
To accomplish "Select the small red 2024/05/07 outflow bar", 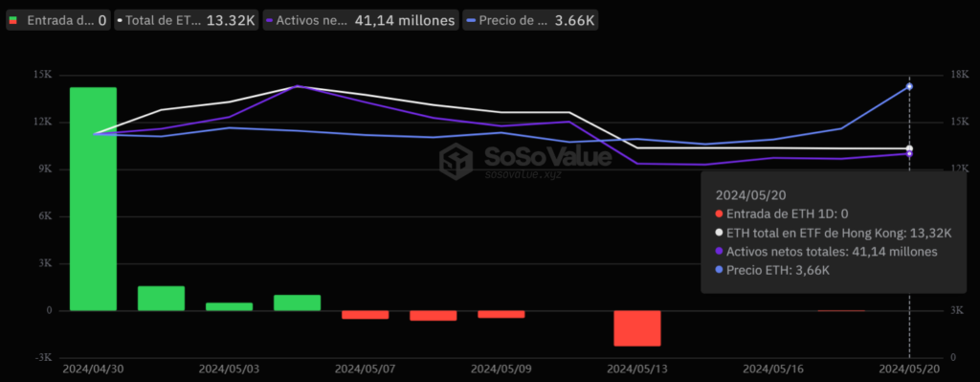I will 365,315.
